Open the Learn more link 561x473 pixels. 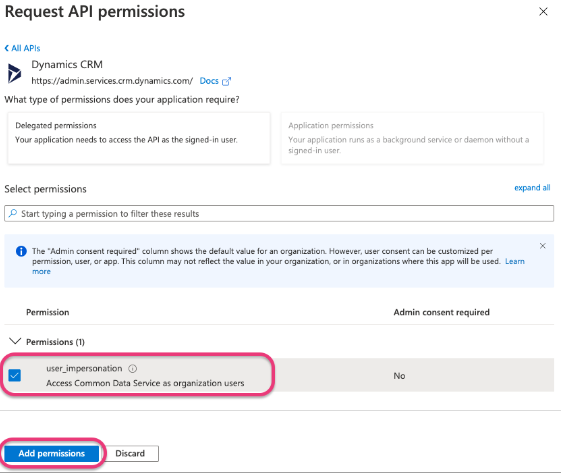[515, 261]
